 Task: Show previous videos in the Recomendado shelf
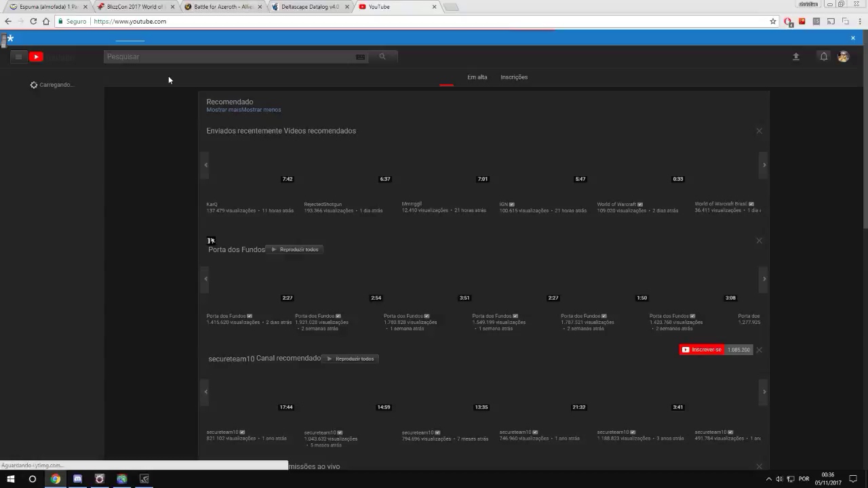[x=205, y=165]
